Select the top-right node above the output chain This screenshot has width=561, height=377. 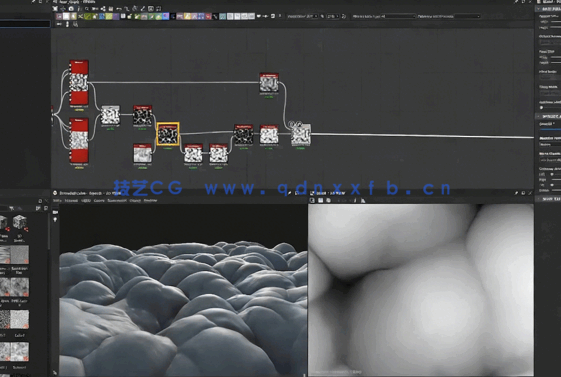pos(269,84)
